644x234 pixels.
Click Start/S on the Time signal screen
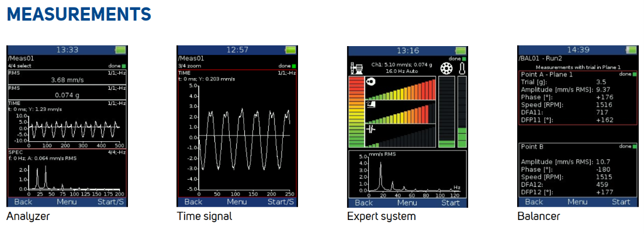tap(281, 202)
